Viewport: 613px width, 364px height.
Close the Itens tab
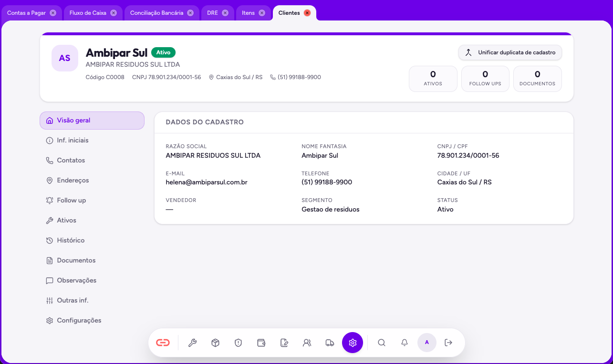(262, 13)
